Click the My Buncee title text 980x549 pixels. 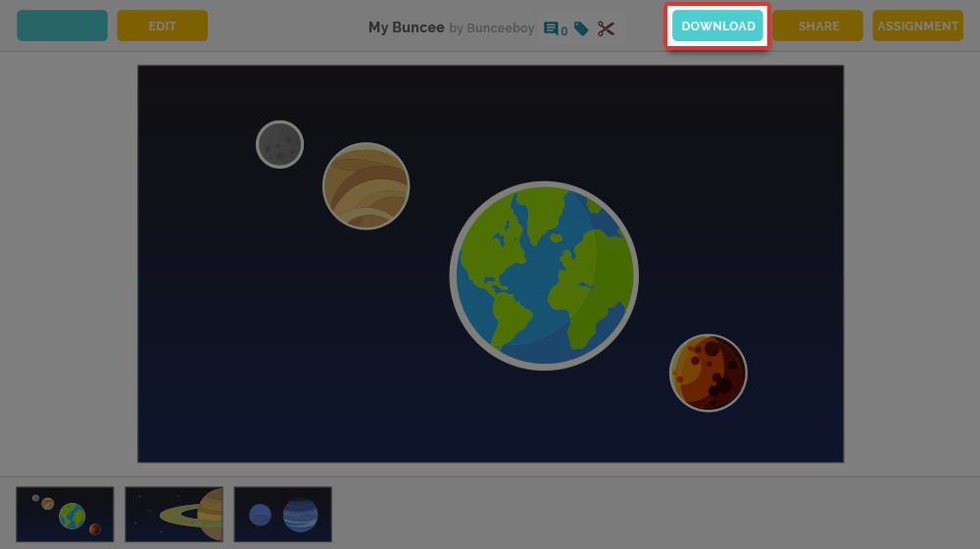point(407,27)
